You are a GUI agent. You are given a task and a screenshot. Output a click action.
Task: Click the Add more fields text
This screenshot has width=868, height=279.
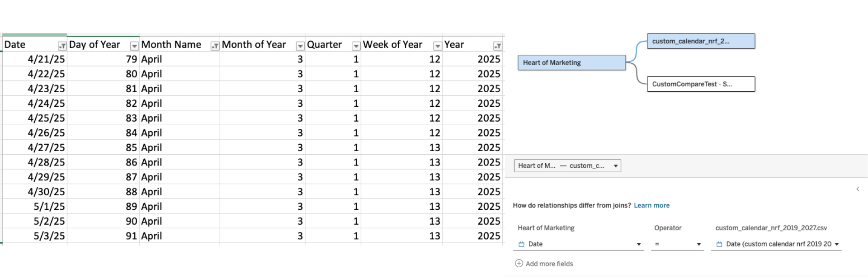(549, 264)
